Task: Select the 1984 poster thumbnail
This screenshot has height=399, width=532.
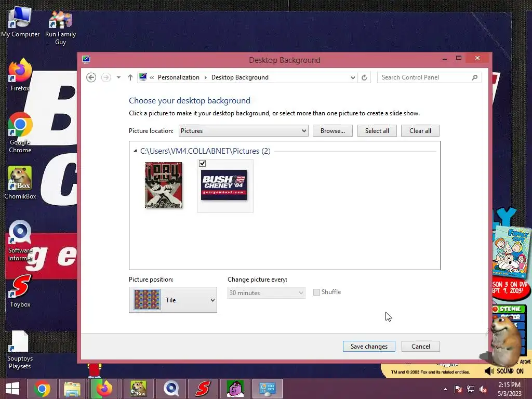Action: coord(163,185)
